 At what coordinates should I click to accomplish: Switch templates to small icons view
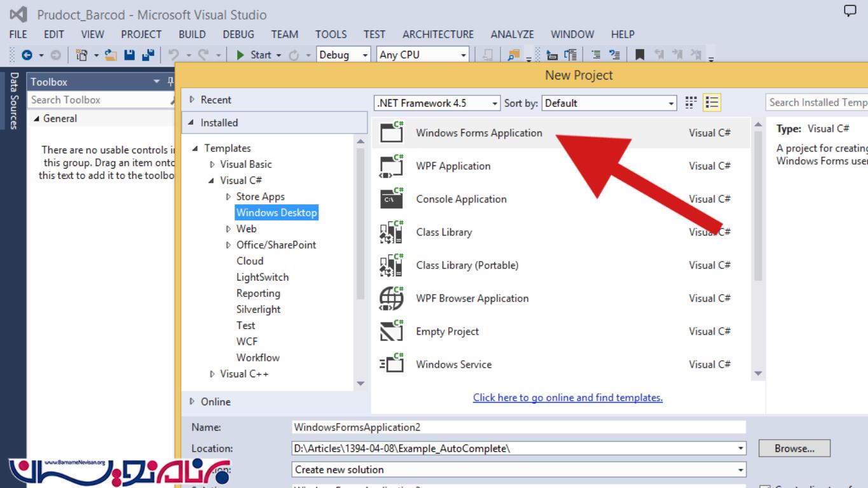pyautogui.click(x=691, y=103)
